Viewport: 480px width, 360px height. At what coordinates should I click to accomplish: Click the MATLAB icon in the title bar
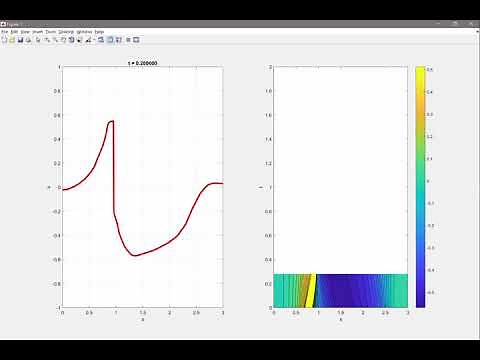[x=3, y=24]
